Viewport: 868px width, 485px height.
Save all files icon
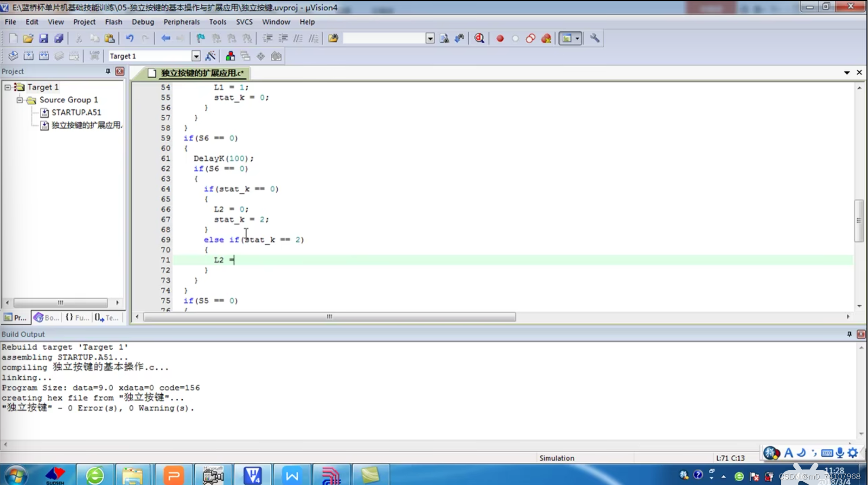58,38
